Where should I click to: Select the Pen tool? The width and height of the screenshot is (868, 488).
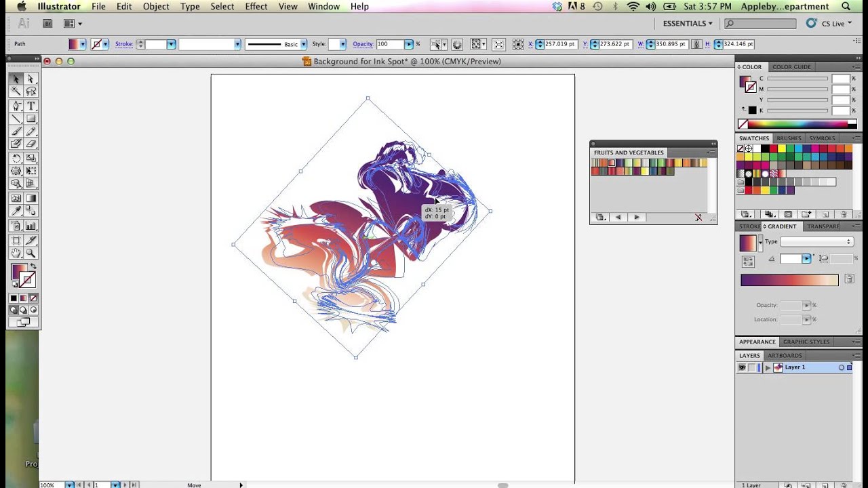pyautogui.click(x=16, y=106)
